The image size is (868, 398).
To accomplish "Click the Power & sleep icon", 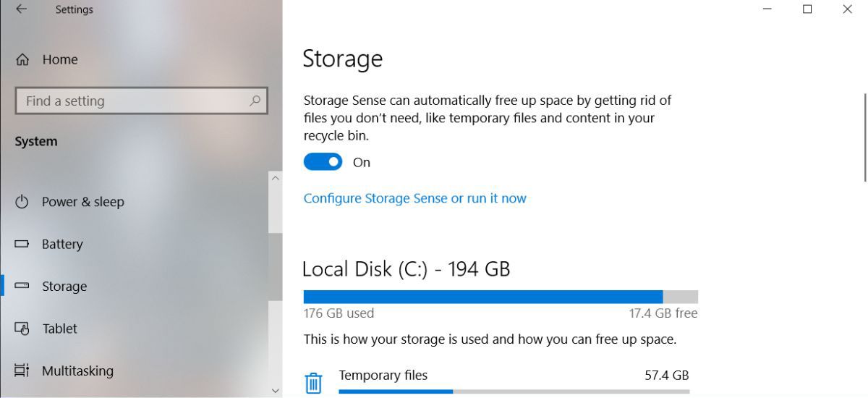I will [22, 202].
